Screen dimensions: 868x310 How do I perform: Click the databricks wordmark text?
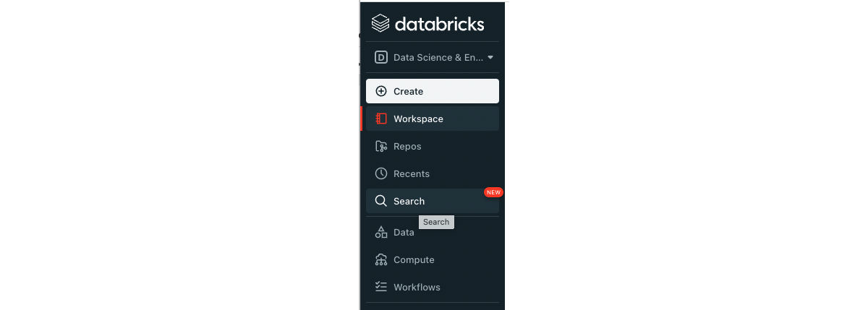click(x=440, y=24)
